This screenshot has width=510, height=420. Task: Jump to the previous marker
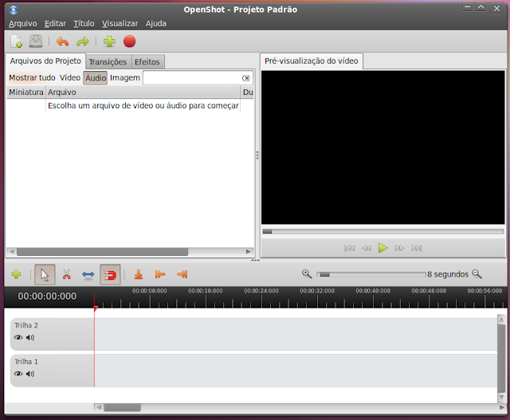click(160, 275)
